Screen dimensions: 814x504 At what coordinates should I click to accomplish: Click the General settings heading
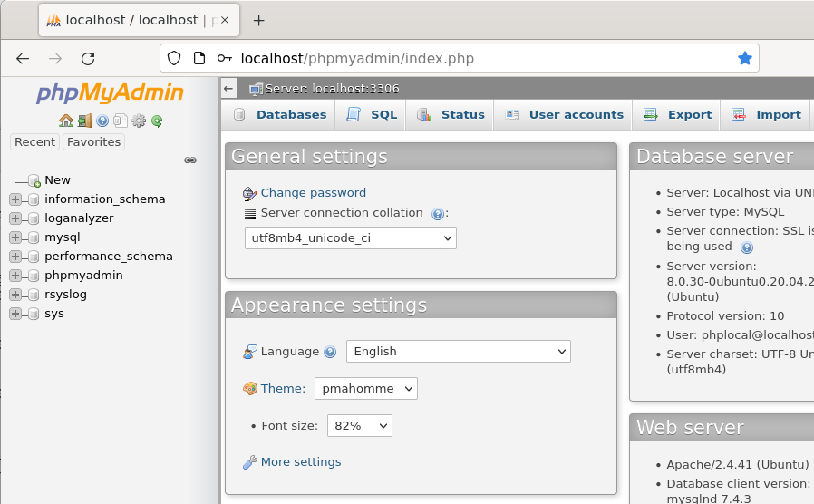click(309, 156)
